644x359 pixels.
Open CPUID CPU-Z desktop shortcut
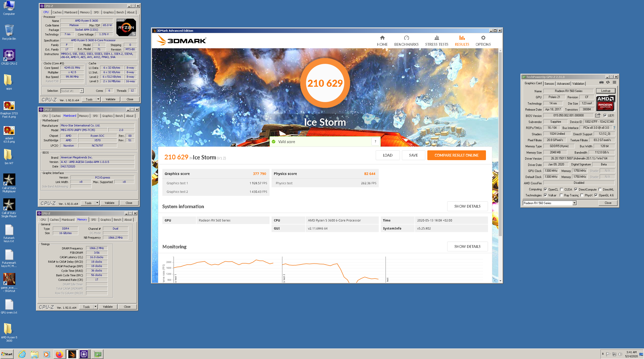tap(9, 57)
